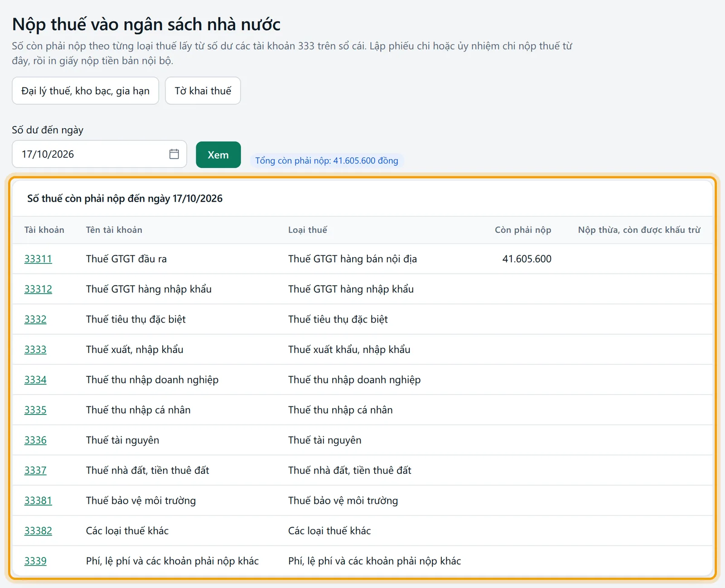Viewport: 725px width, 588px height.
Task: Click the Tài khoản column header
Action: tap(44, 230)
